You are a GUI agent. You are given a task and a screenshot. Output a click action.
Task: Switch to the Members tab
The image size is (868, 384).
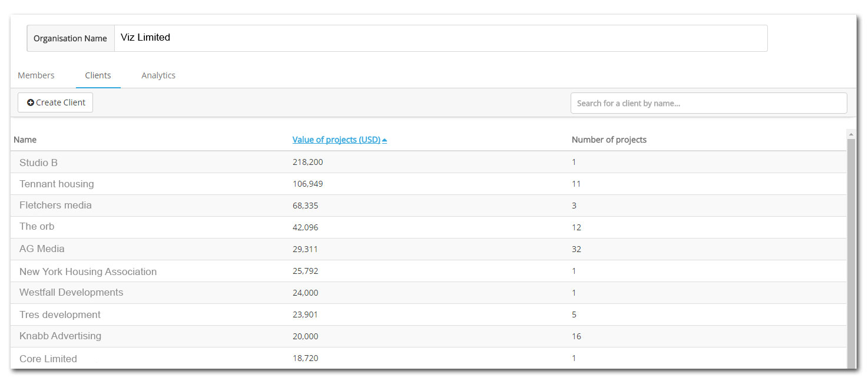click(x=36, y=75)
